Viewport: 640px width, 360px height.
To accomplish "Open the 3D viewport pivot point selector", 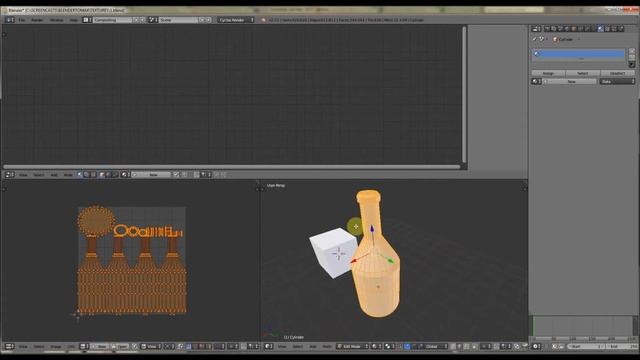I will [389, 346].
